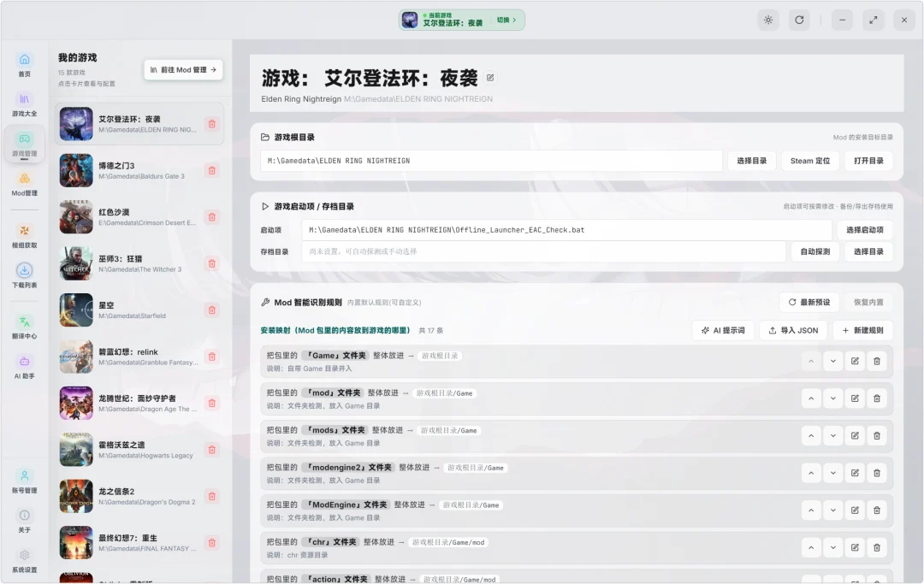Delete the 「chr」文件夹 rule

pyautogui.click(x=877, y=547)
